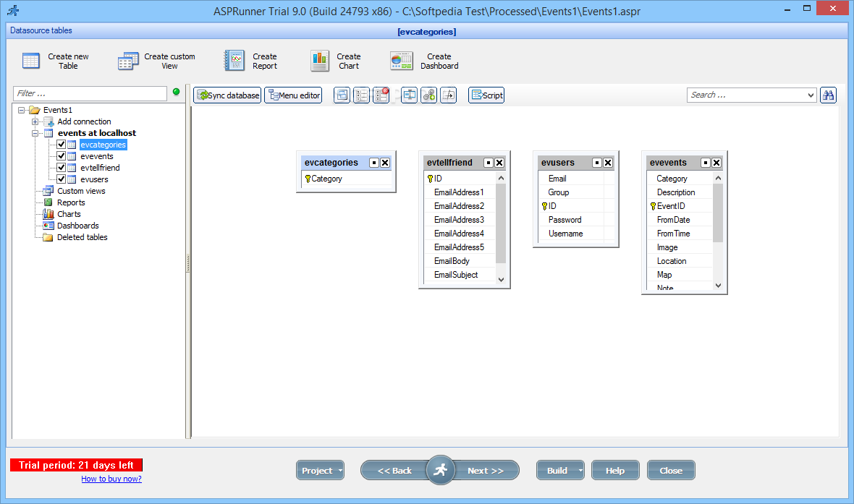Close the evcategories table box
This screenshot has width=854, height=504.
pyautogui.click(x=385, y=163)
